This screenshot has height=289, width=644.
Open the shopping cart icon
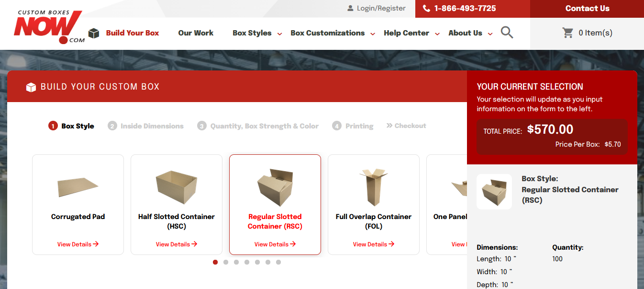[568, 33]
